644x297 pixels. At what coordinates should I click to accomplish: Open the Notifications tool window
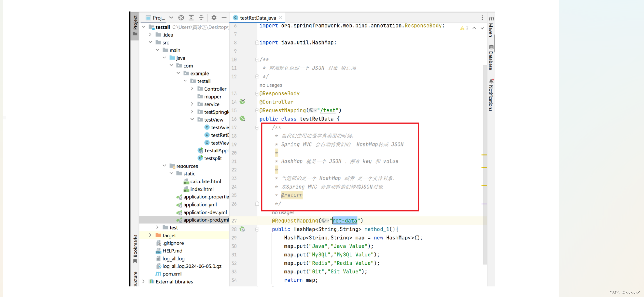pyautogui.click(x=491, y=95)
